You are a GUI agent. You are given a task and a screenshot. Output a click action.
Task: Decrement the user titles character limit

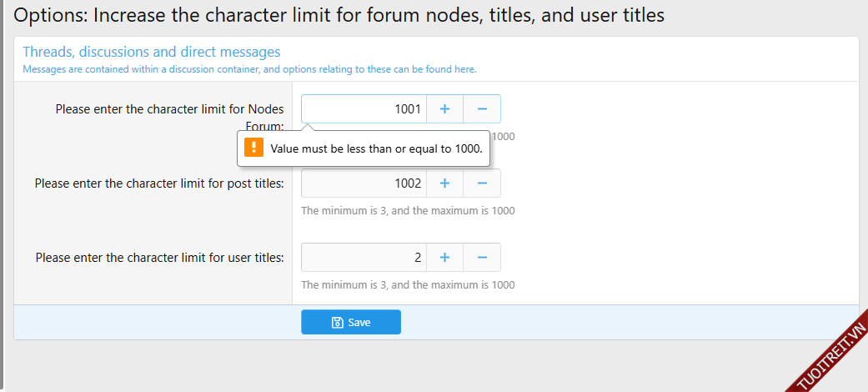pyautogui.click(x=482, y=258)
